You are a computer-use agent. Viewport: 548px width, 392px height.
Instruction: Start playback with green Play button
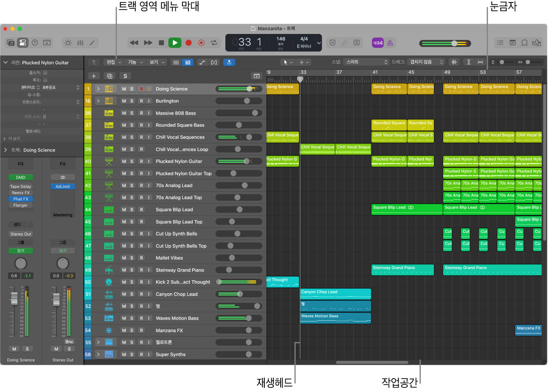tap(175, 43)
